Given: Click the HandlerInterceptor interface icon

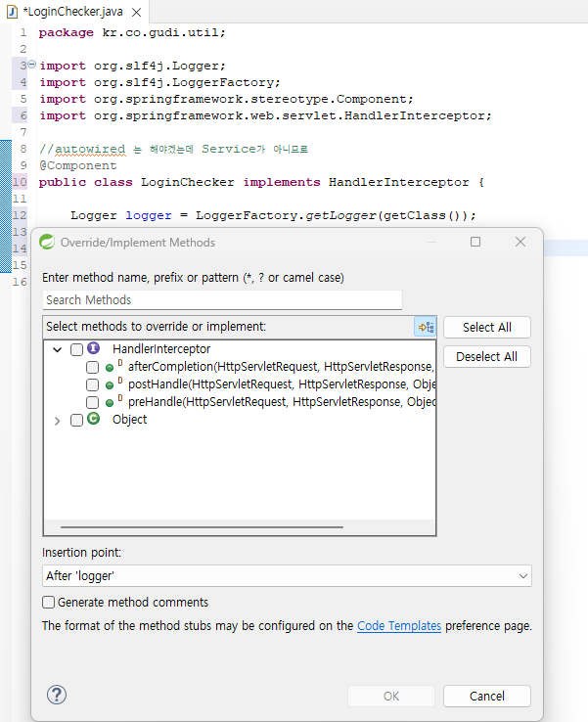Looking at the screenshot, I should coord(94,348).
